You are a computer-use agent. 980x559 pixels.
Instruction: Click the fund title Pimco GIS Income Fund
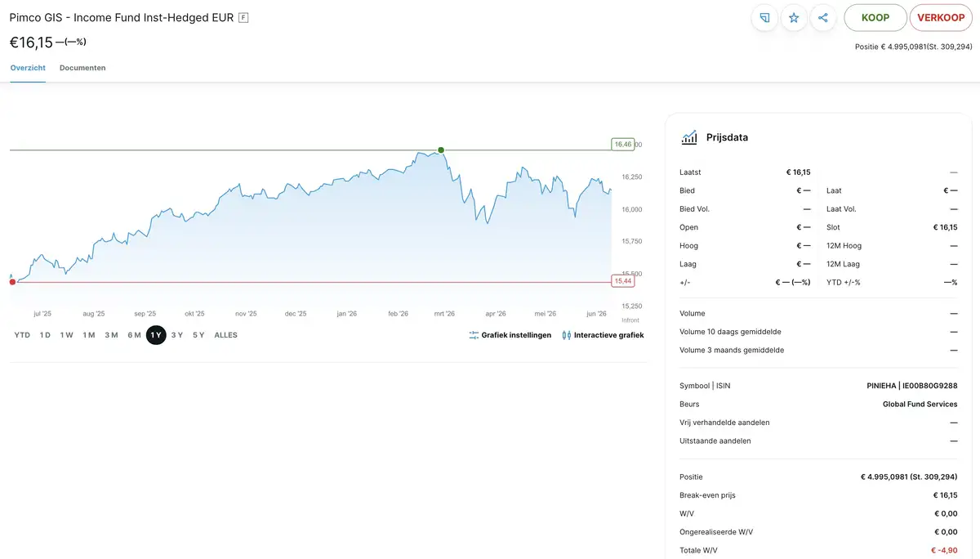click(122, 17)
